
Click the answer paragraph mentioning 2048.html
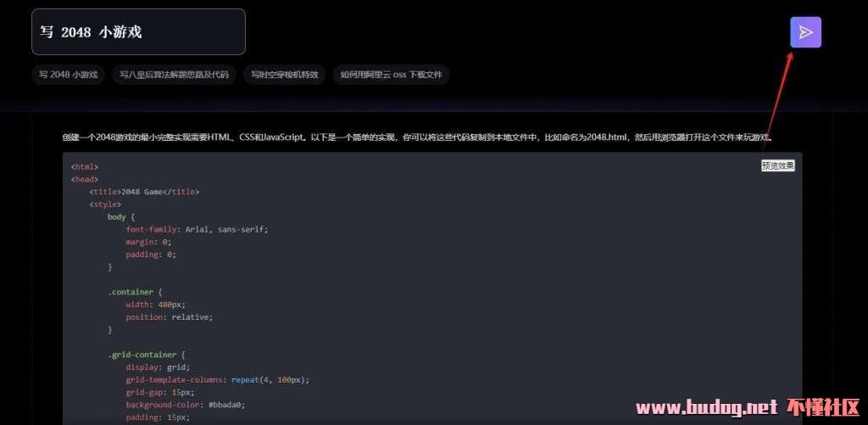(x=417, y=137)
